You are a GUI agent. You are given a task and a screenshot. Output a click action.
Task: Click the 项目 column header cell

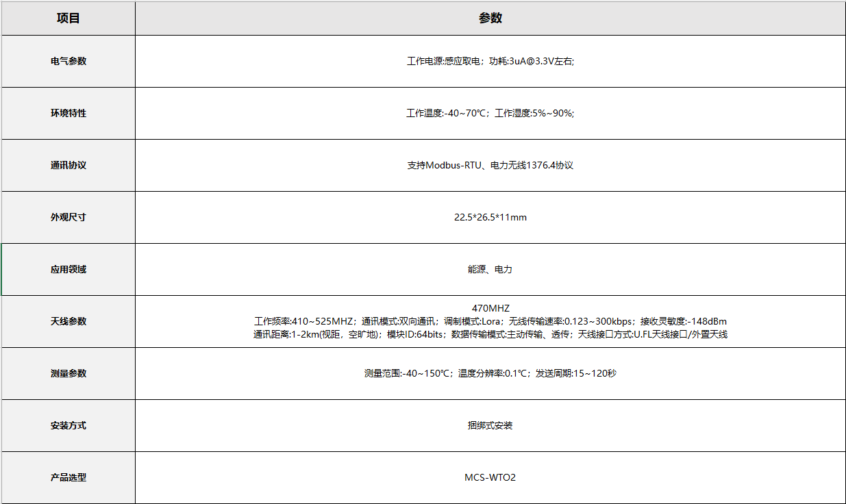coord(69,18)
